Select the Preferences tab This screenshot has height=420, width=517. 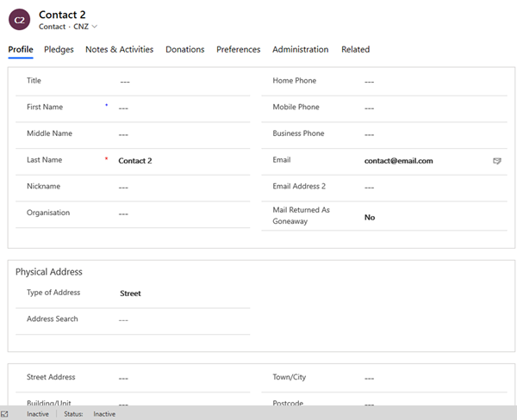pos(238,50)
